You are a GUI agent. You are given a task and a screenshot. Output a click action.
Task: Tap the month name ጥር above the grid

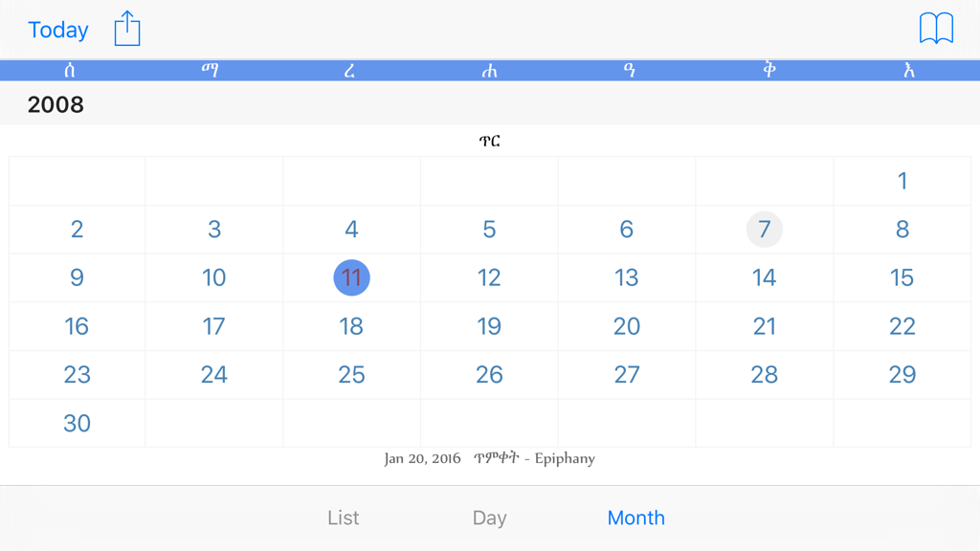[x=491, y=140]
